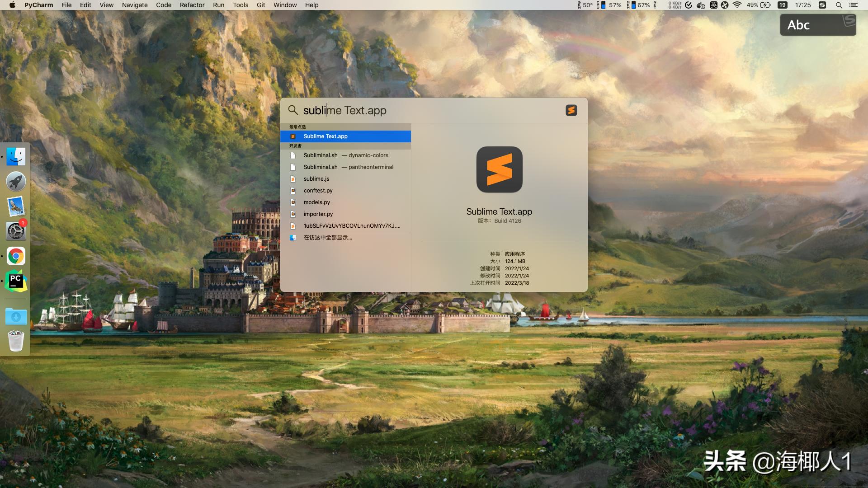Open Subliminal.sh from dynamic-colors
868x488 pixels.
[x=346, y=155]
